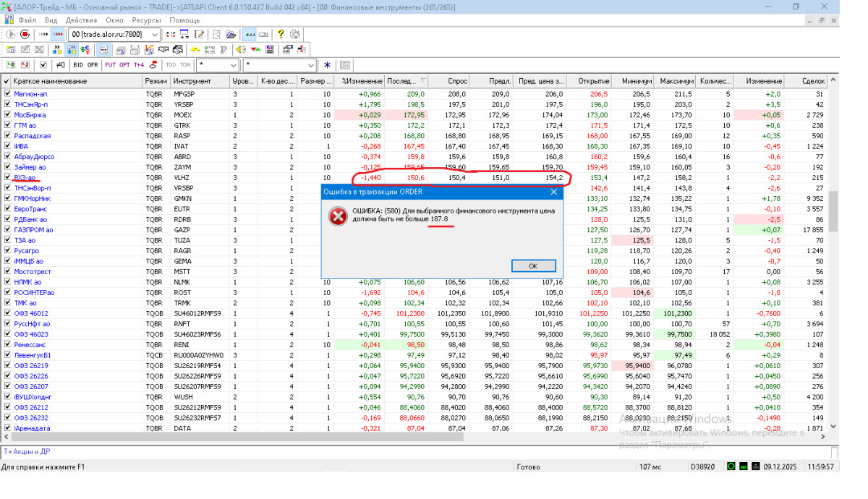Image resolution: width=868 pixels, height=499 pixels.
Task: Click the open folder icon in toolbar
Action: 231,34
